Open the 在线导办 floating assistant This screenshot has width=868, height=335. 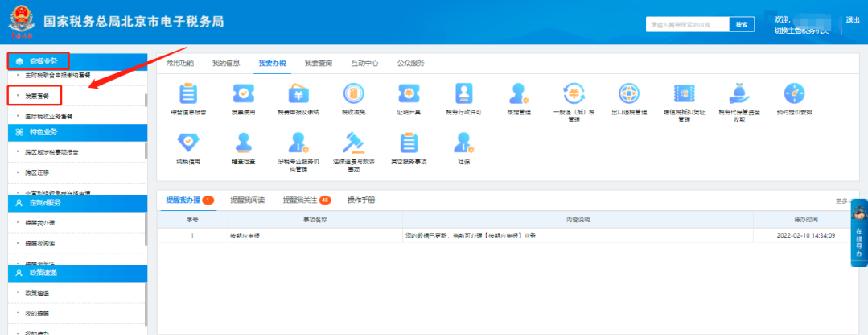click(859, 233)
